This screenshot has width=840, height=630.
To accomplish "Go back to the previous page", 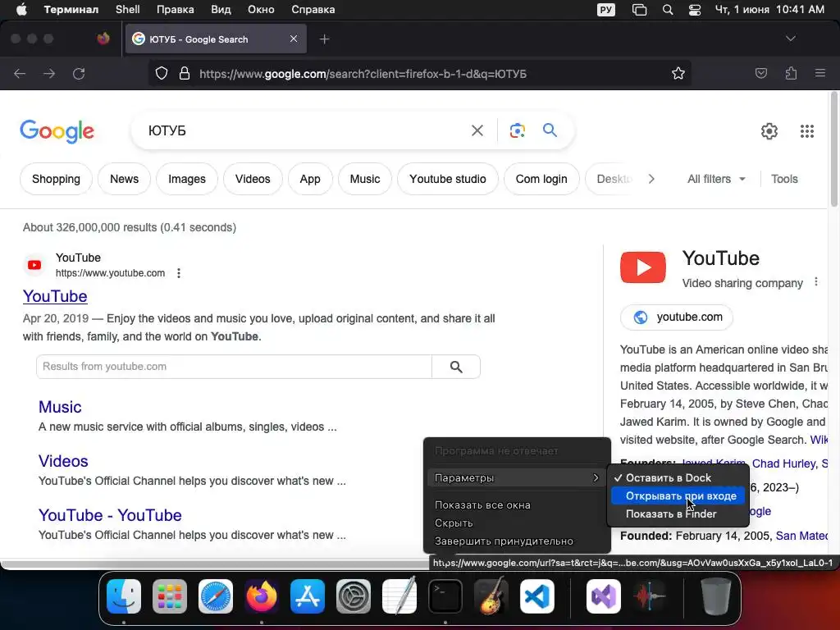I will tap(20, 73).
